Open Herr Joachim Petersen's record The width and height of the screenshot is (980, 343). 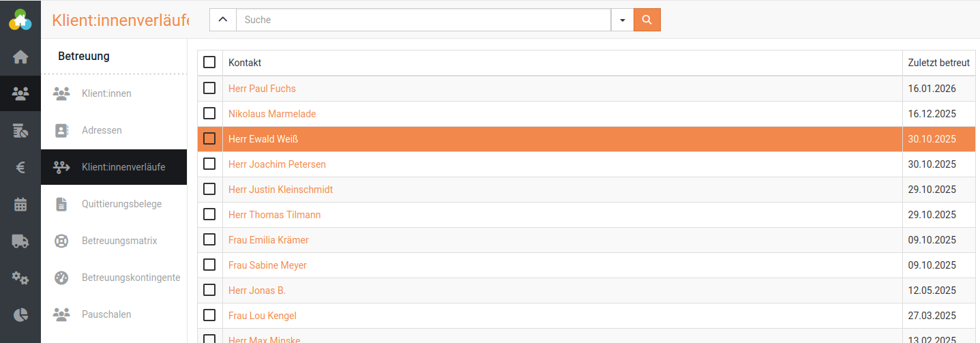(277, 164)
